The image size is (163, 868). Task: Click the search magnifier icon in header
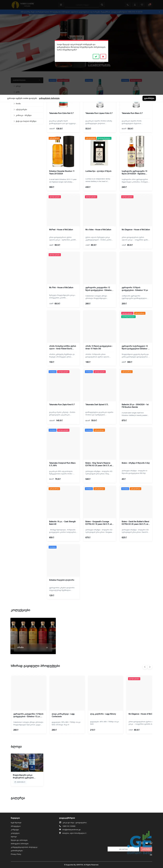102,5
